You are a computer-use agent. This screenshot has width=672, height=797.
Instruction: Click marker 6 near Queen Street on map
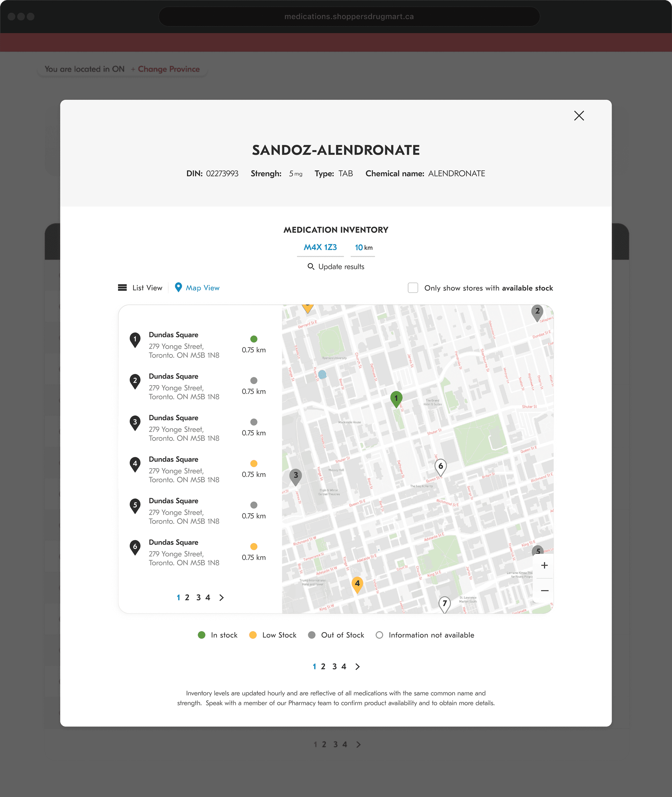point(440,465)
